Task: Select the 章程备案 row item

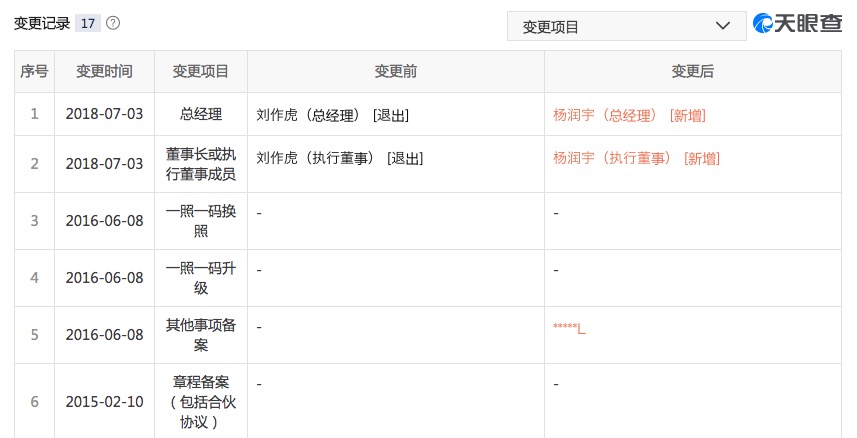Action: (201, 402)
